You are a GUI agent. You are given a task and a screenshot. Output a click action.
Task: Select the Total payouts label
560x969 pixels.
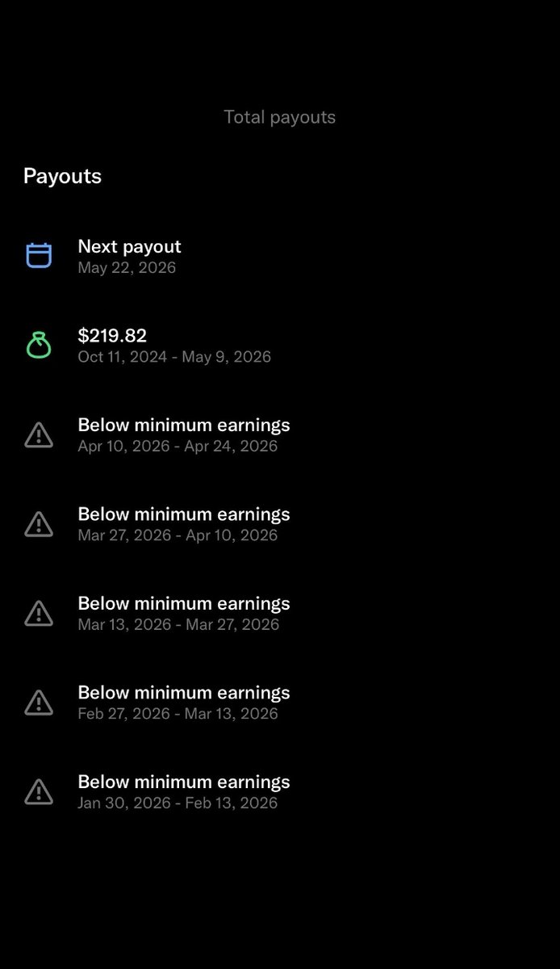click(280, 117)
